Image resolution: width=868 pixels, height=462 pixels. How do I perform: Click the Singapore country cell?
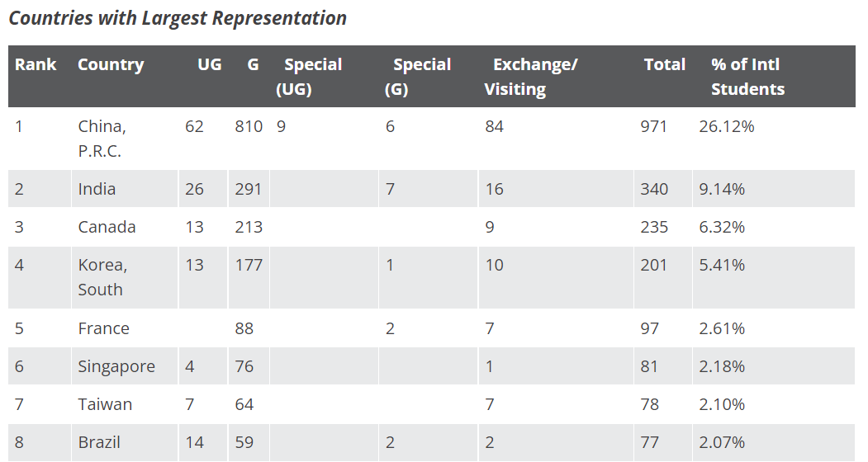(x=116, y=367)
